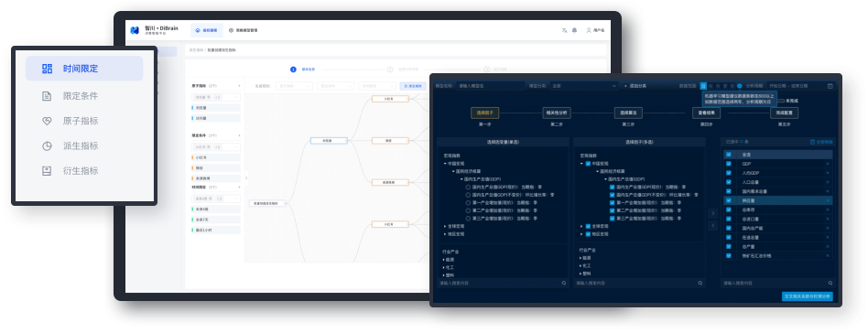Screen dimensions: 868x333
Task: Click the 时间限定 grid icon in sidebar
Action: pos(47,69)
